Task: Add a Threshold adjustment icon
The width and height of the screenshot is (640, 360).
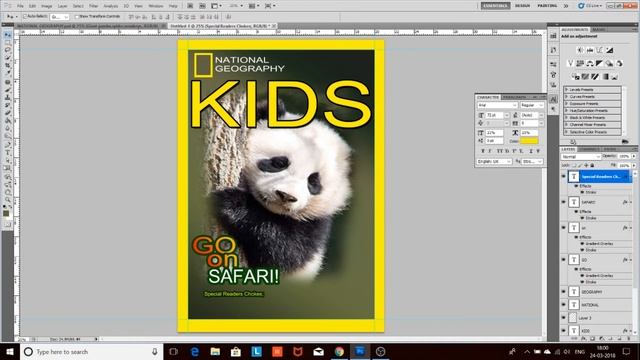Action: (x=595, y=76)
